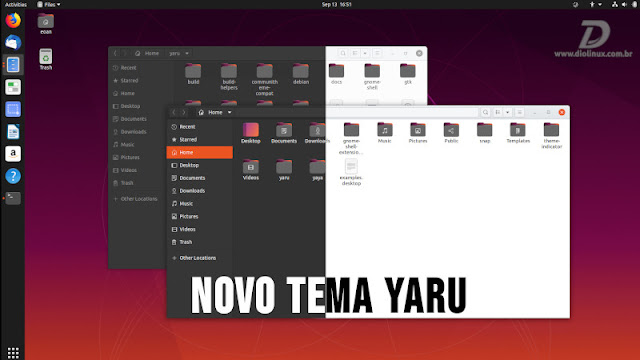Select the Public folder in front window
The width and height of the screenshot is (640, 360).
click(451, 133)
